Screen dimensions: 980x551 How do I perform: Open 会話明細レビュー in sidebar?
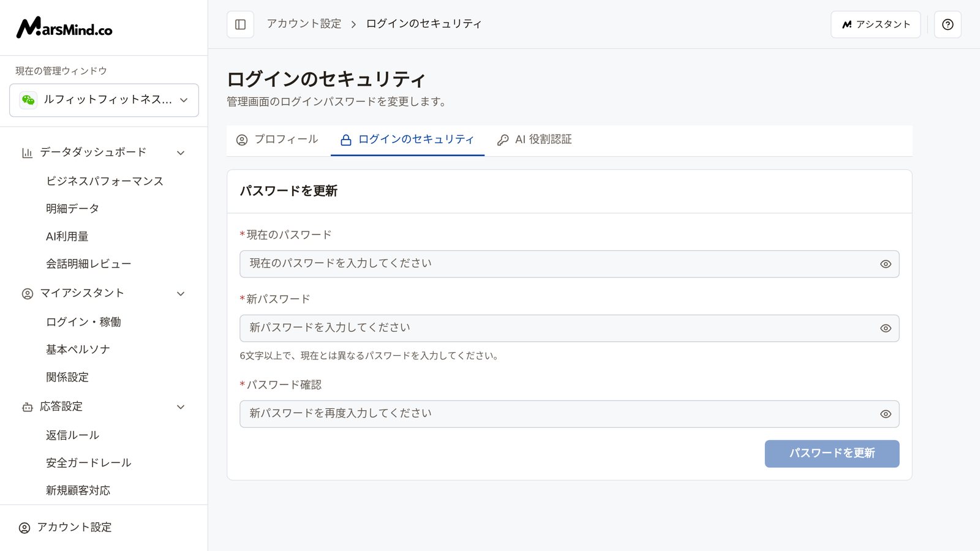[89, 264]
